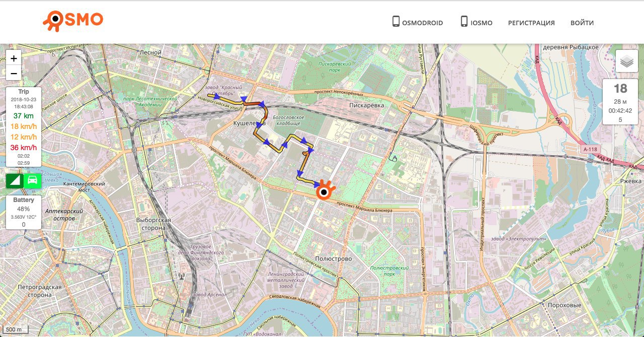
Task: Click the trip date 2018-10-23
Action: pyautogui.click(x=24, y=100)
